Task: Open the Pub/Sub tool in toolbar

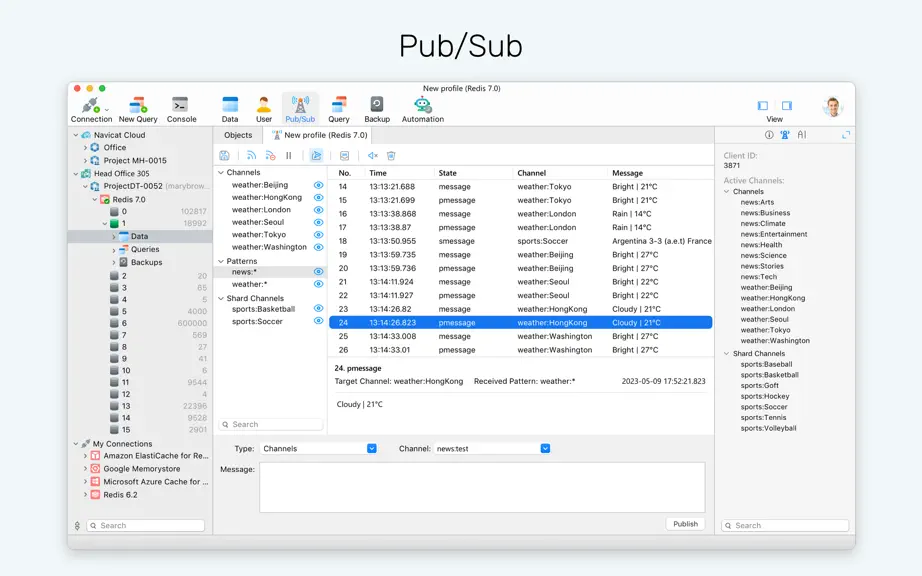Action: [x=300, y=109]
